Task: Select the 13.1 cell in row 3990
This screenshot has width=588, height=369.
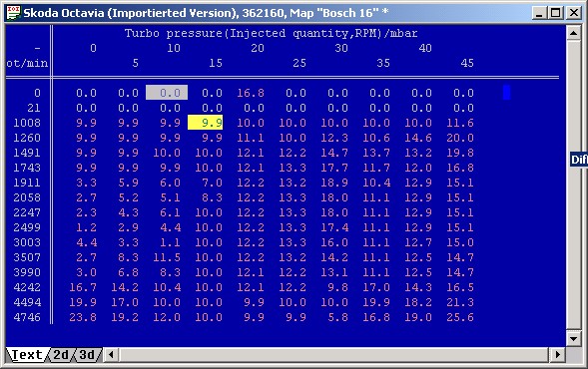Action: pyautogui.click(x=334, y=272)
